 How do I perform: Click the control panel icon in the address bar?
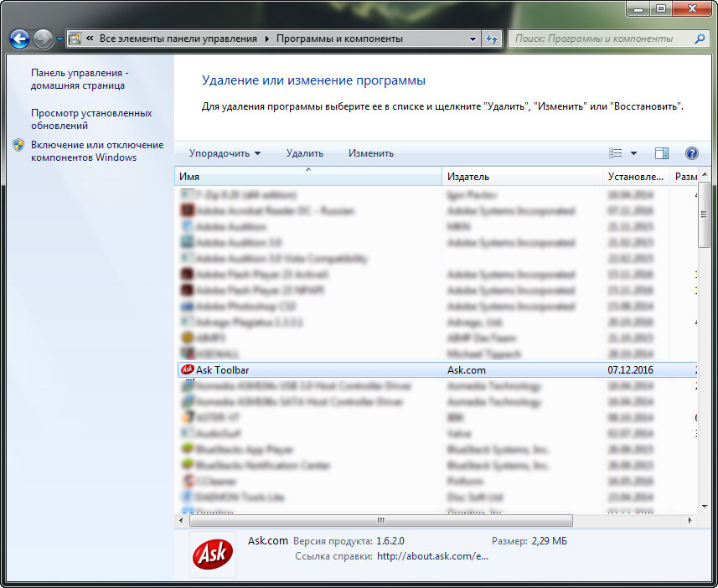(x=75, y=39)
